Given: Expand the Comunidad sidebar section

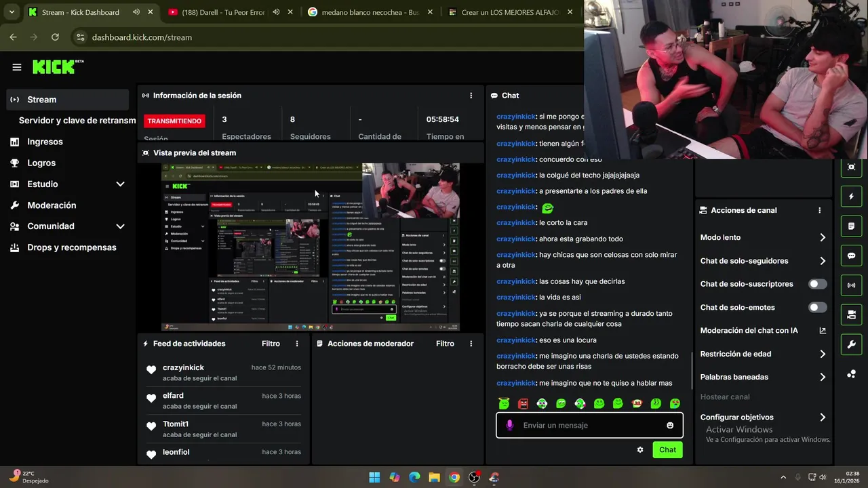Looking at the screenshot, I should point(120,226).
